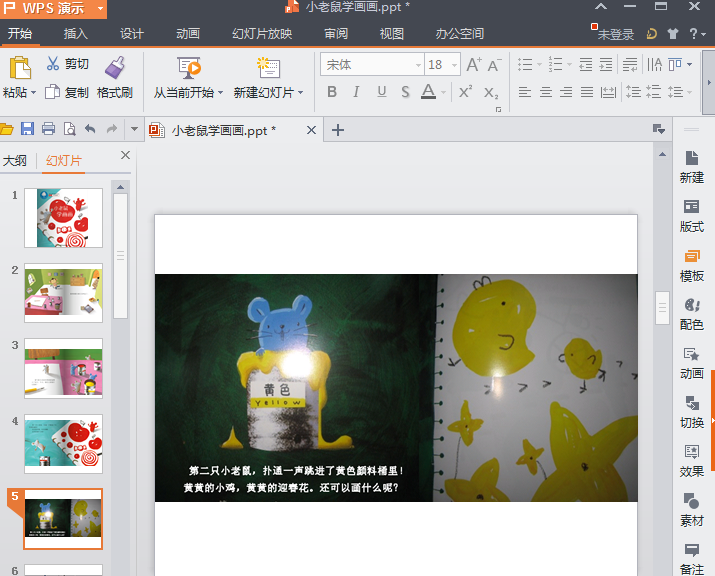Open the bullet list dropdown arrow
The height and width of the screenshot is (576, 715).
click(x=539, y=64)
